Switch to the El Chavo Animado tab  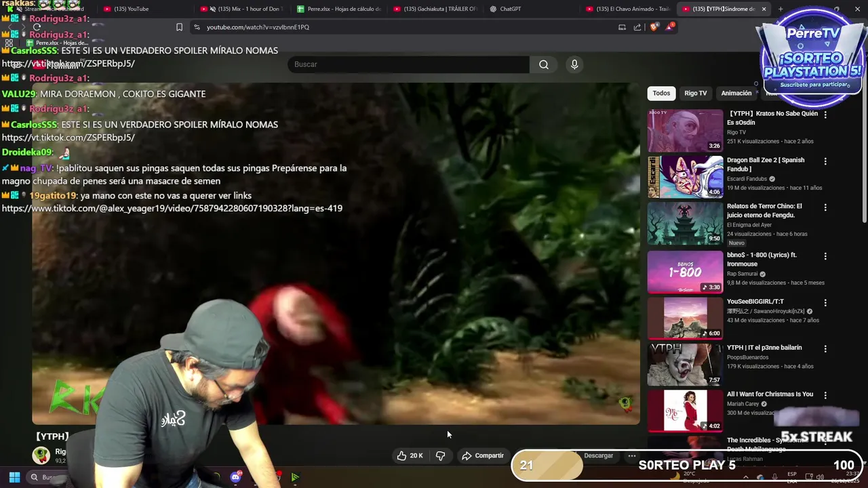tap(629, 9)
